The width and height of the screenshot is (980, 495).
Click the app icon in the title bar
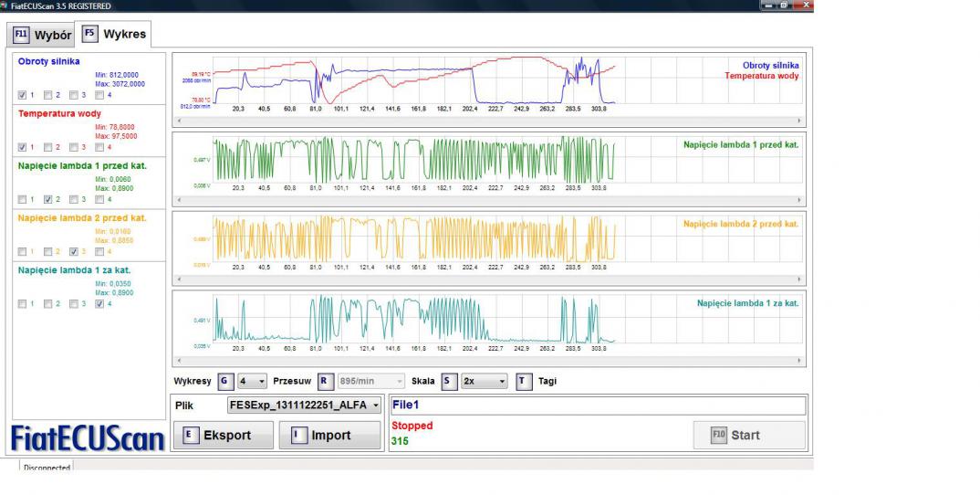[5, 5]
